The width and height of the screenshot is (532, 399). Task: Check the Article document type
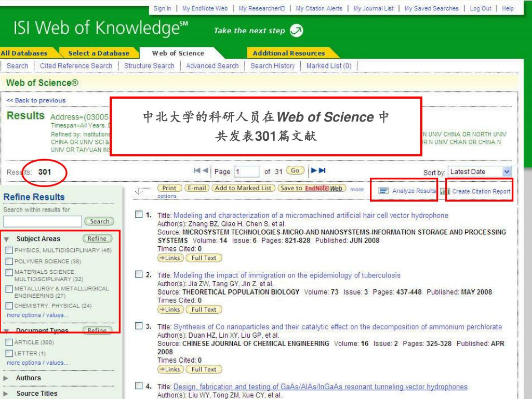tap(9, 342)
